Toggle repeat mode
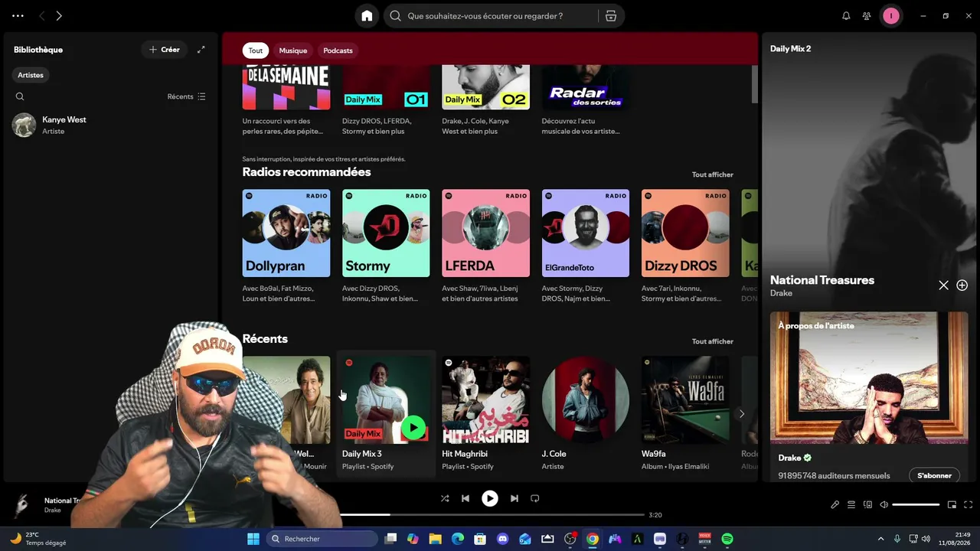 point(535,498)
